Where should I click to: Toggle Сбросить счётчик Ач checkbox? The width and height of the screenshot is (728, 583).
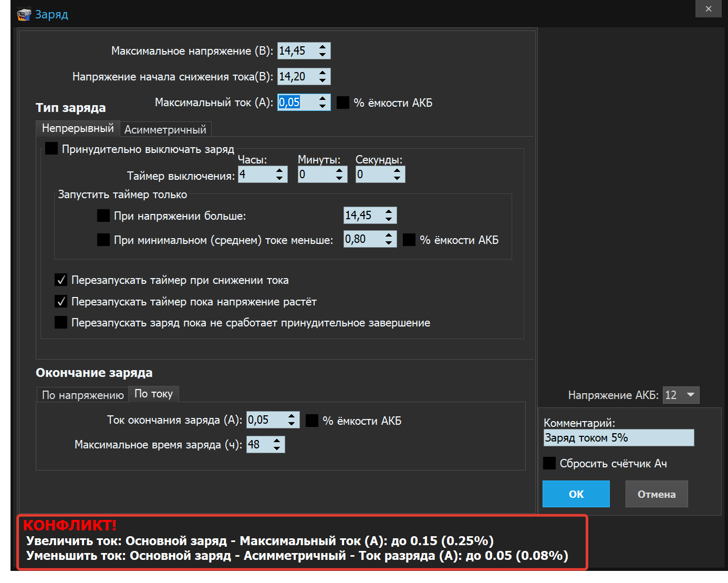[x=549, y=463]
